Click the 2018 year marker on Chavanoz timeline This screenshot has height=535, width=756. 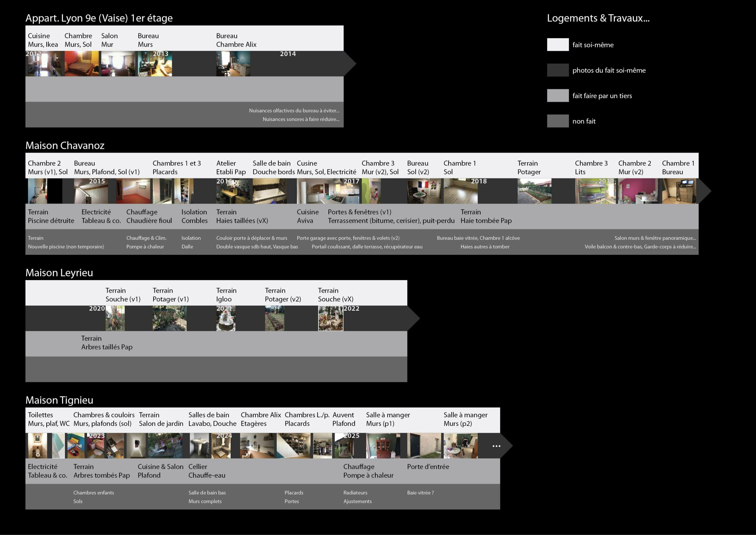[x=478, y=181]
